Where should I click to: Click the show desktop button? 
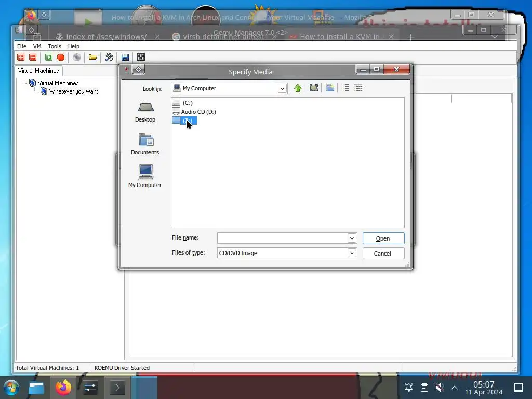[518, 388]
